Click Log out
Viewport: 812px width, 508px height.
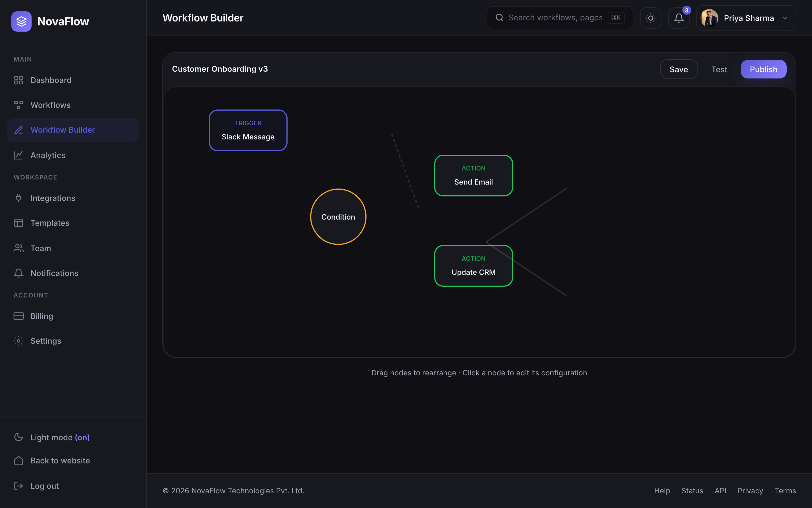tap(73, 486)
